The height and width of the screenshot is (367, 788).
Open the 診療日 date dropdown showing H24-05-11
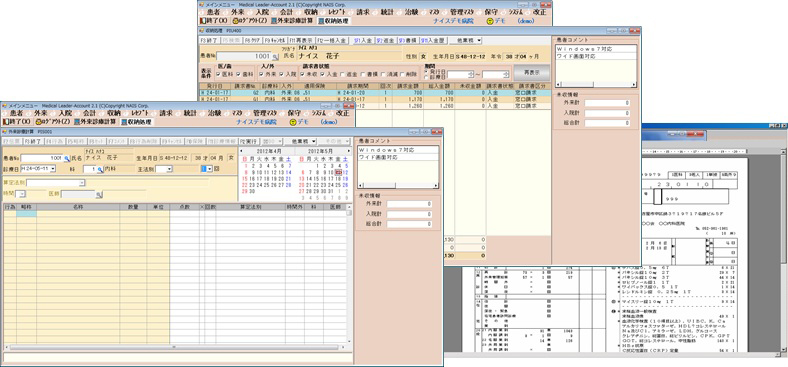click(x=53, y=169)
